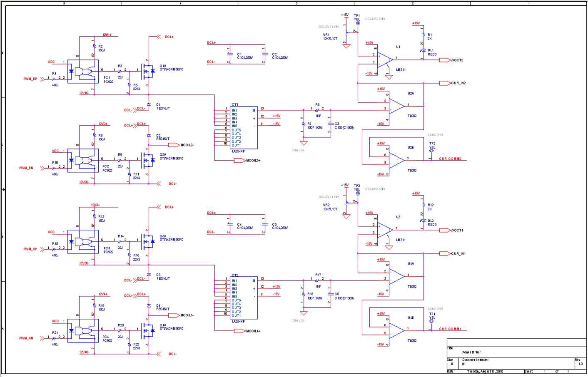Click the Power Driver title text
The width and height of the screenshot is (588, 377).
point(471,352)
